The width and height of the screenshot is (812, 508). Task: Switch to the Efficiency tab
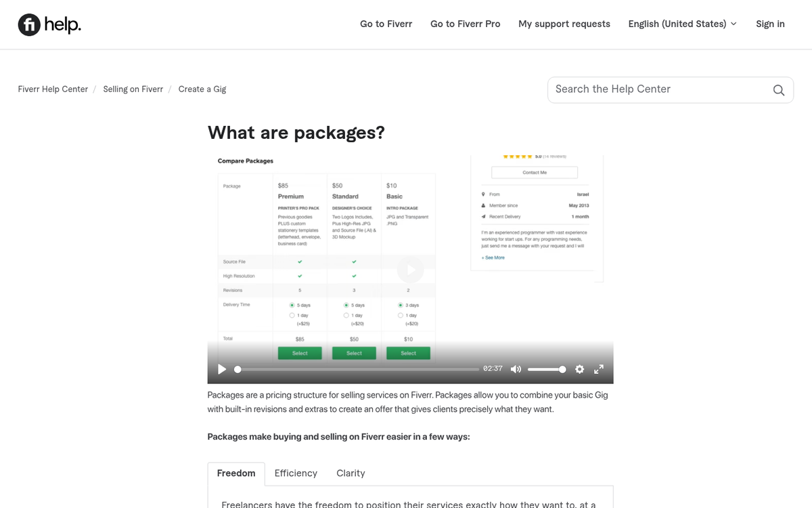pyautogui.click(x=296, y=473)
